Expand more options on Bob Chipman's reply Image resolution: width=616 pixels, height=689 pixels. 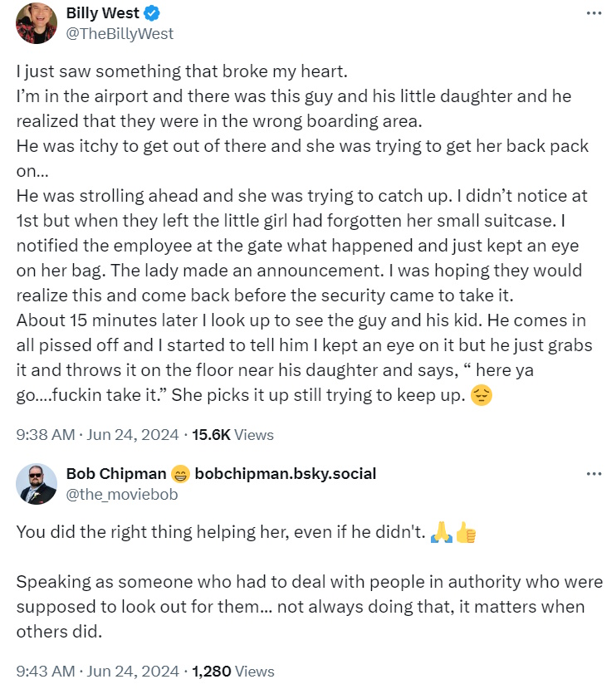[594, 474]
